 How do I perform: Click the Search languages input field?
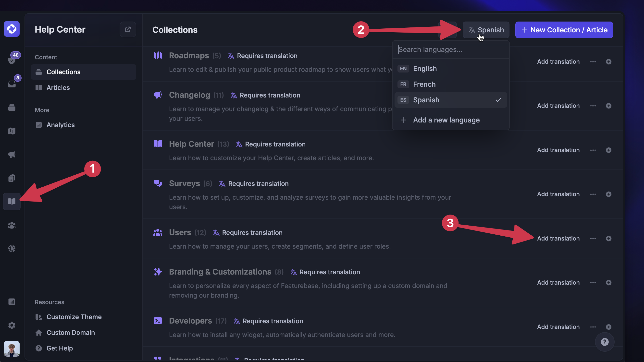450,49
